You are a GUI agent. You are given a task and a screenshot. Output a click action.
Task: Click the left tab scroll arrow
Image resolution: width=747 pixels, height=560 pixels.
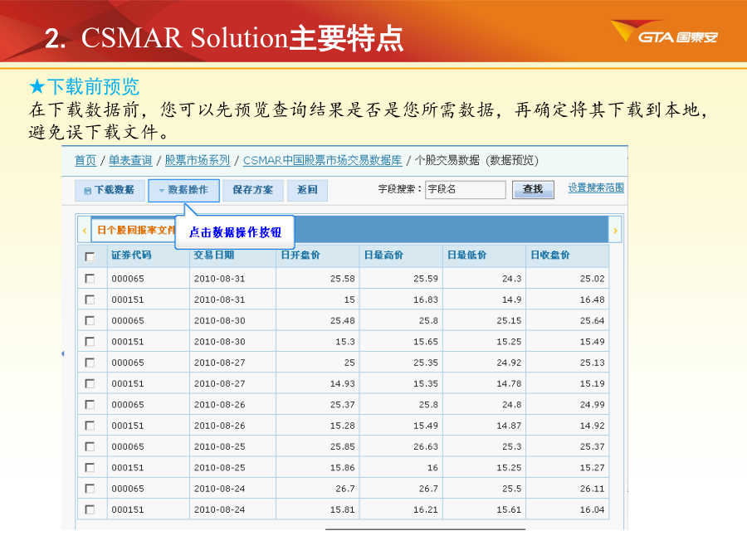click(85, 231)
